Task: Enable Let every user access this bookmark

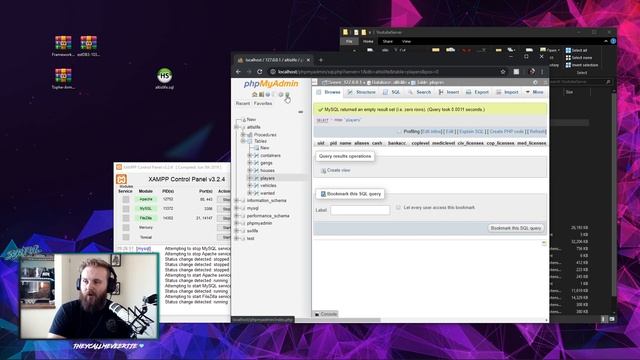Action: pyautogui.click(x=398, y=207)
